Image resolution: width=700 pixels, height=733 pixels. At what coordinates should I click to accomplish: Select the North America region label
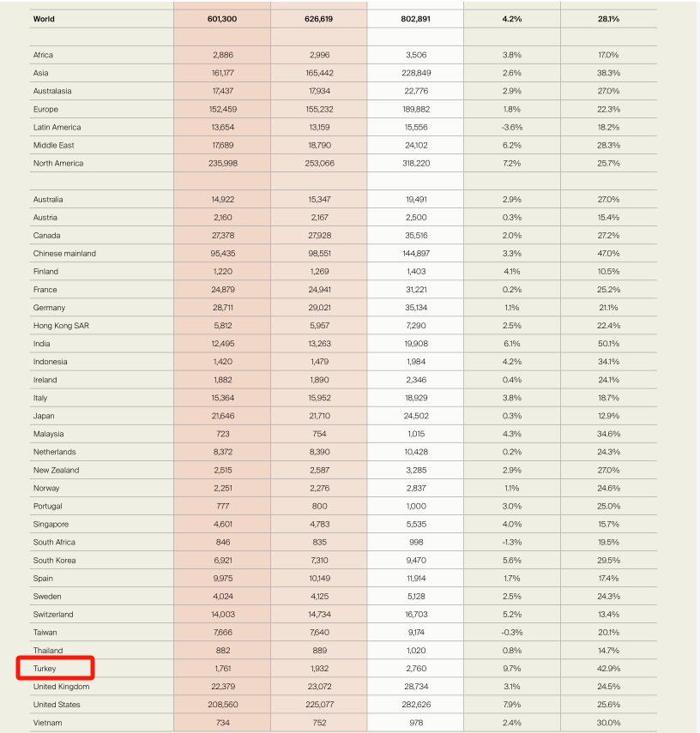coord(58,163)
